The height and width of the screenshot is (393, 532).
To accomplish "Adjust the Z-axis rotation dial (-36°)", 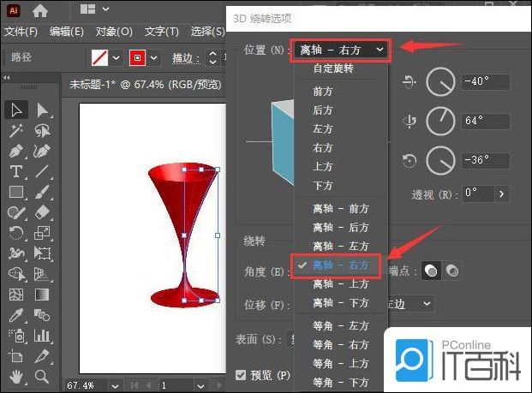I will click(440, 160).
